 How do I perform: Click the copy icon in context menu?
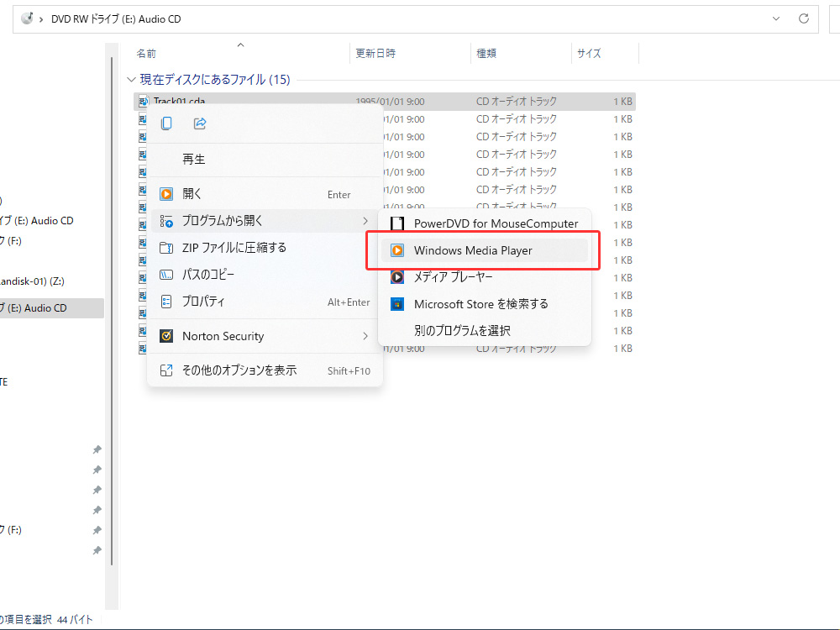tap(166, 123)
